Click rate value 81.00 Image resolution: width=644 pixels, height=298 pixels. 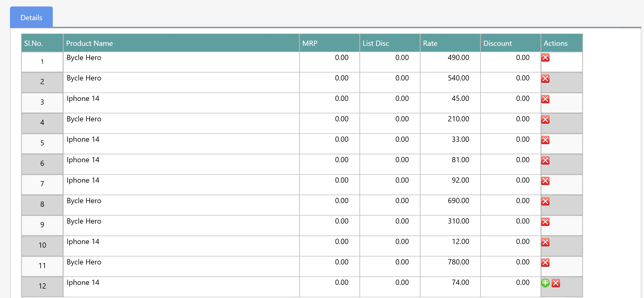[x=460, y=160]
